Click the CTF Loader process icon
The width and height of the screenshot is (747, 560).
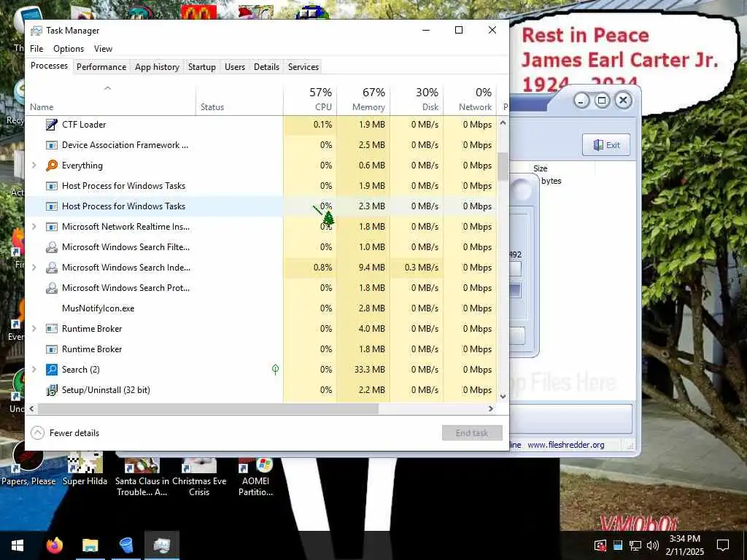tap(52, 125)
